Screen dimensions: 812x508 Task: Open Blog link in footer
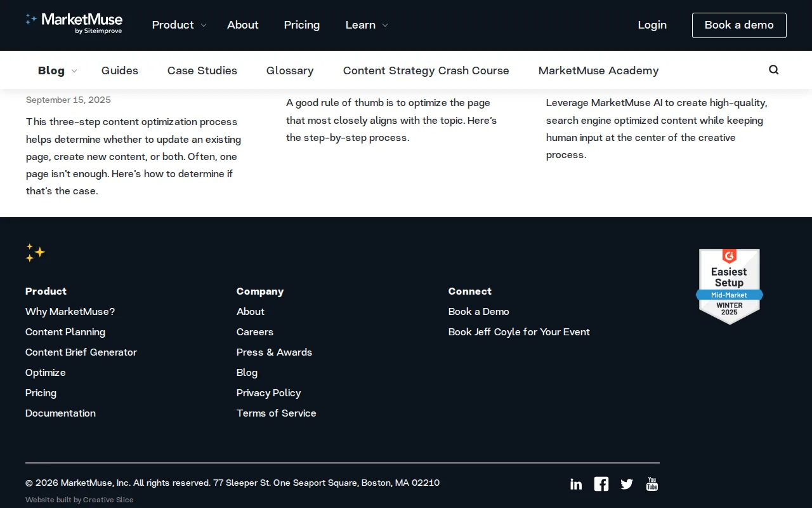pos(247,372)
